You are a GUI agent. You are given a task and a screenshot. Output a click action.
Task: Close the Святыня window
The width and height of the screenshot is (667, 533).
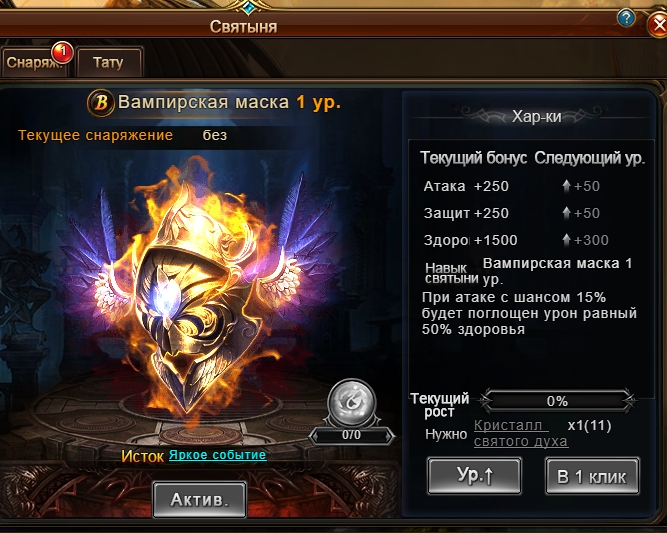(x=657, y=24)
